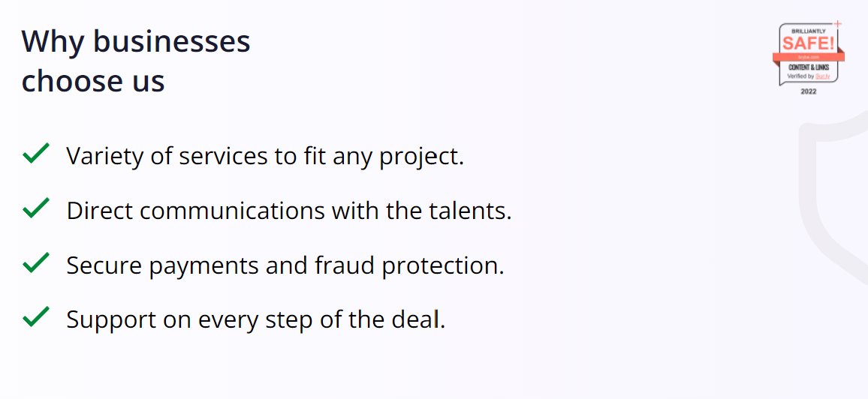This screenshot has height=399, width=868.
Task: Click the large SAFE! text on badge
Action: (808, 43)
